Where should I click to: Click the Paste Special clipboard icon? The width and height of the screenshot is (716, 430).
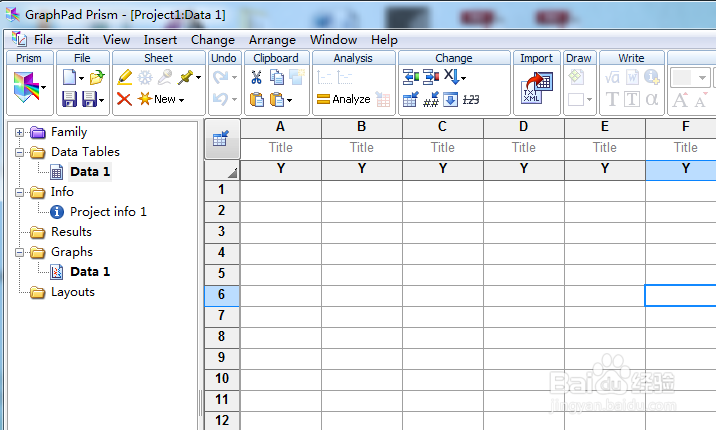(x=277, y=99)
